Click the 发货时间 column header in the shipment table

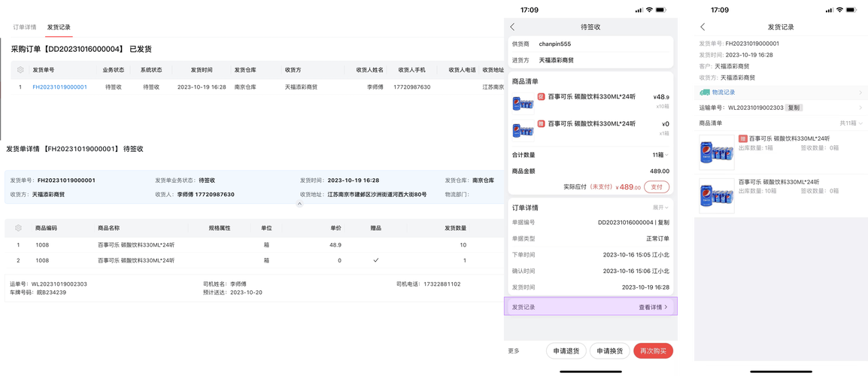[202, 71]
